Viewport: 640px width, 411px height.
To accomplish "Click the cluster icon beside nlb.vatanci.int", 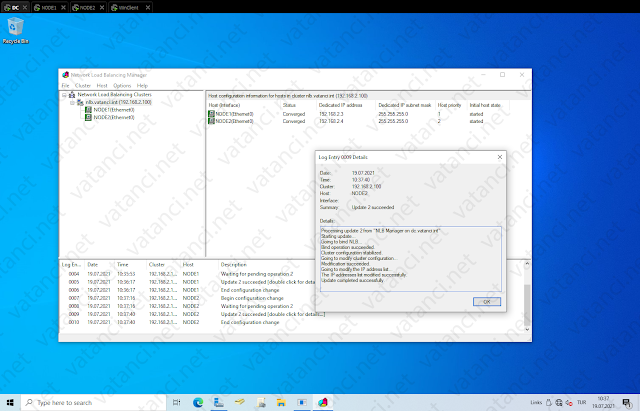I will [x=80, y=102].
